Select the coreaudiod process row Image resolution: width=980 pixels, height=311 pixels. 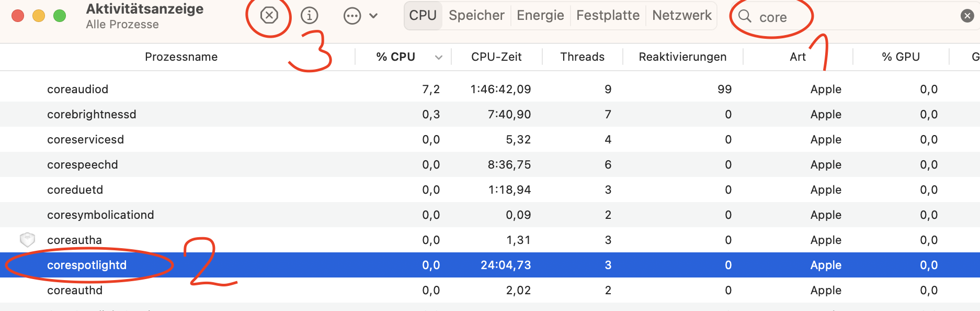point(78,90)
